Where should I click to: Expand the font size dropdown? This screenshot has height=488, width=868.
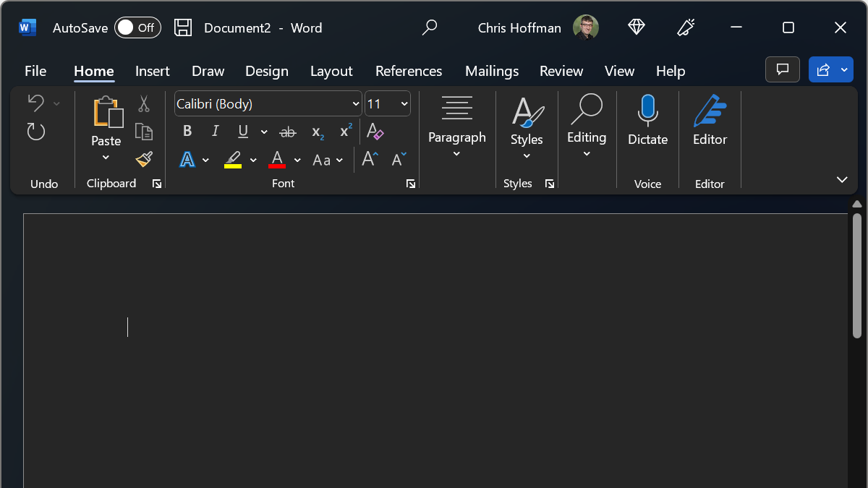tap(402, 103)
